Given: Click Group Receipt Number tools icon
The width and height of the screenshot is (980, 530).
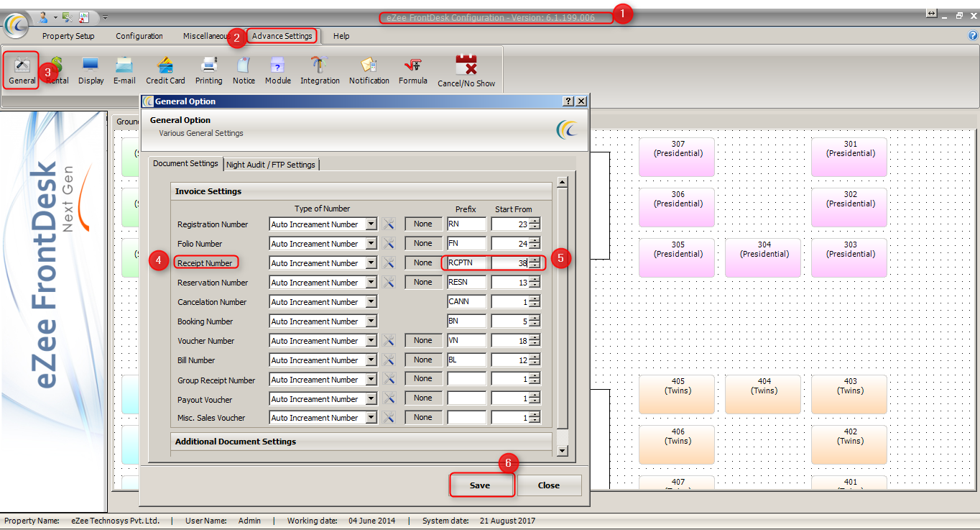Looking at the screenshot, I should point(389,379).
